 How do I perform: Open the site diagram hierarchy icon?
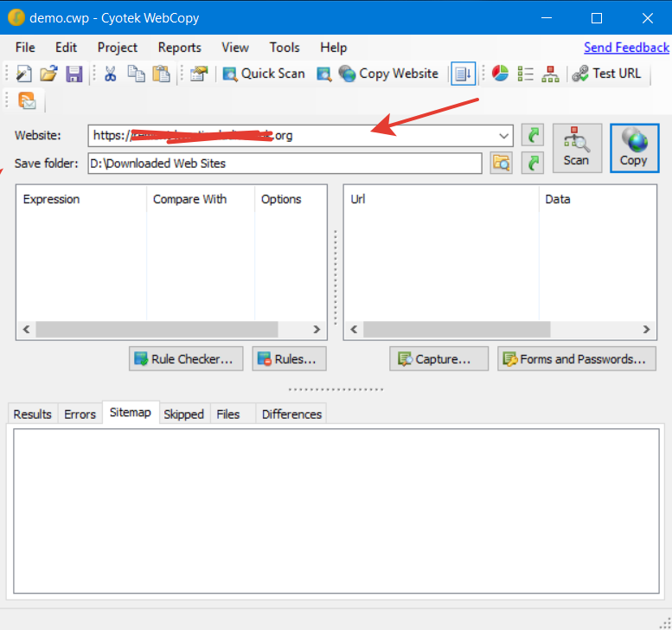(x=550, y=74)
